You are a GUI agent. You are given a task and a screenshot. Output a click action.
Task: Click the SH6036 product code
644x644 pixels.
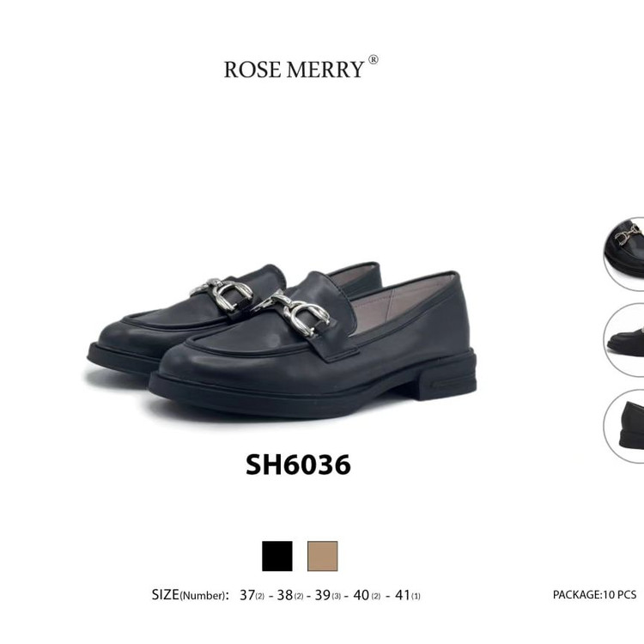pos(298,465)
